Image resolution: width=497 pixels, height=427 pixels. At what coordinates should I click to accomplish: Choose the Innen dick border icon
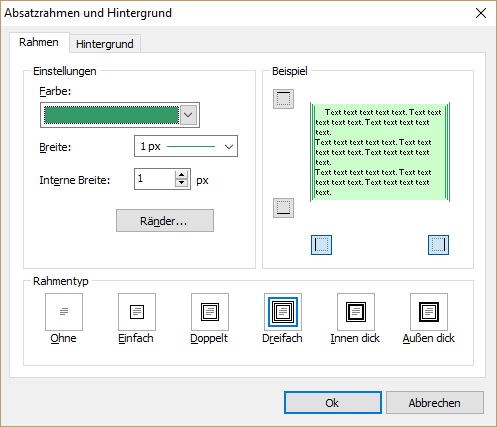356,312
